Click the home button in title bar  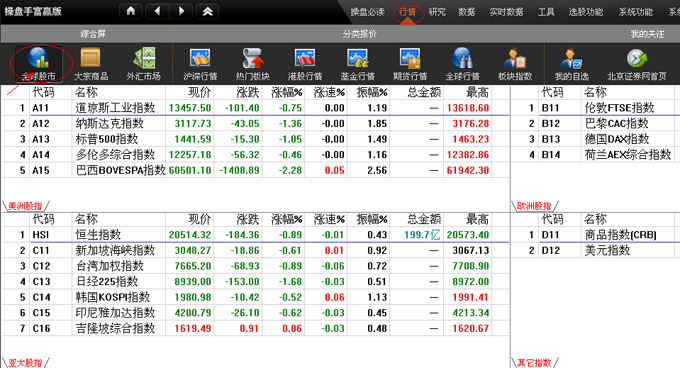pyautogui.click(x=131, y=11)
